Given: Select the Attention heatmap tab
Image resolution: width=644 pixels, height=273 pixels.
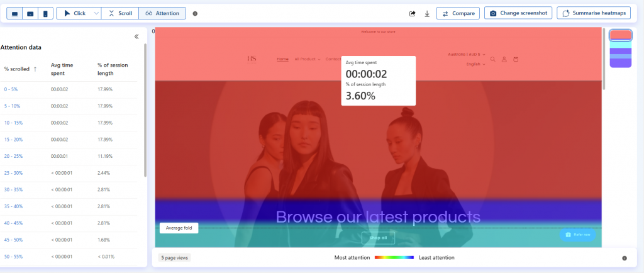Looking at the screenshot, I should [162, 13].
